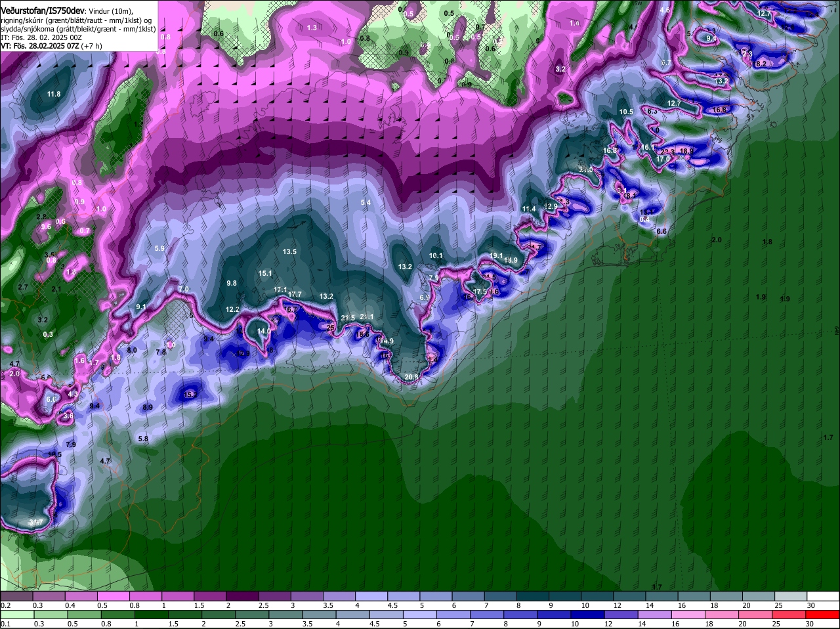This screenshot has height=629, width=840.
Task: Click the 'Veðurstofan/IS750dev' title text
Action: click(43, 11)
